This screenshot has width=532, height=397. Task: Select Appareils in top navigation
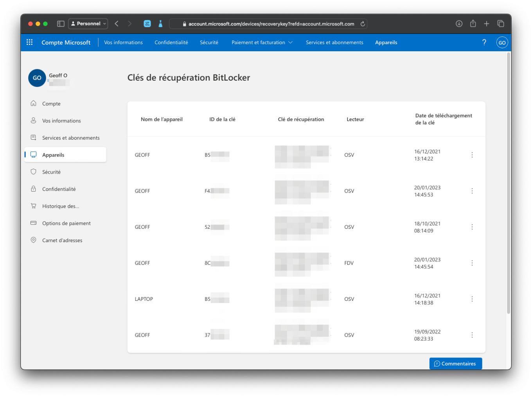(386, 42)
